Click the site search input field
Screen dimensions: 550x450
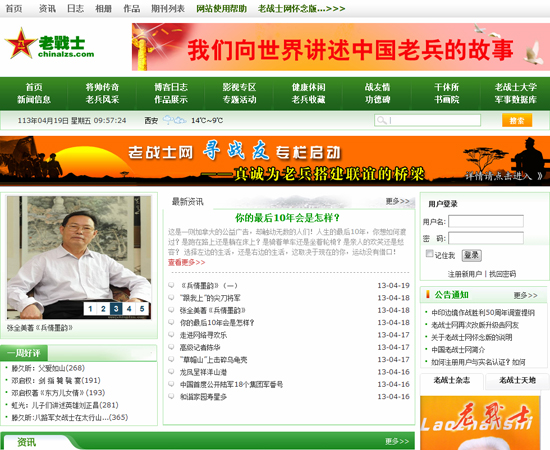(x=427, y=120)
